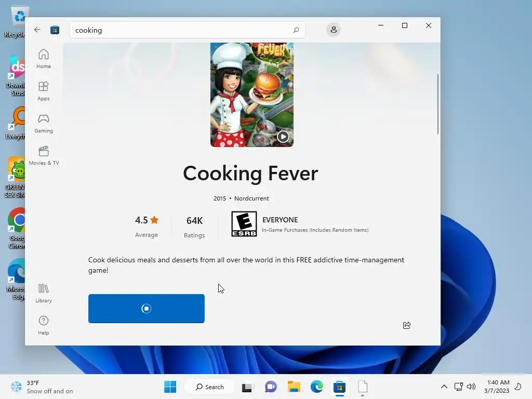
Task: Select the Google Chrome desktop shortcut
Action: coord(16,229)
